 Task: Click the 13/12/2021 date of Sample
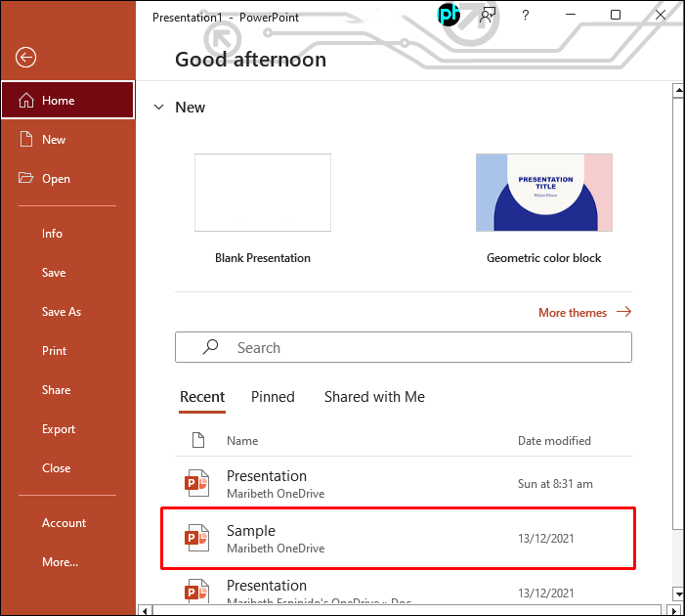click(545, 538)
